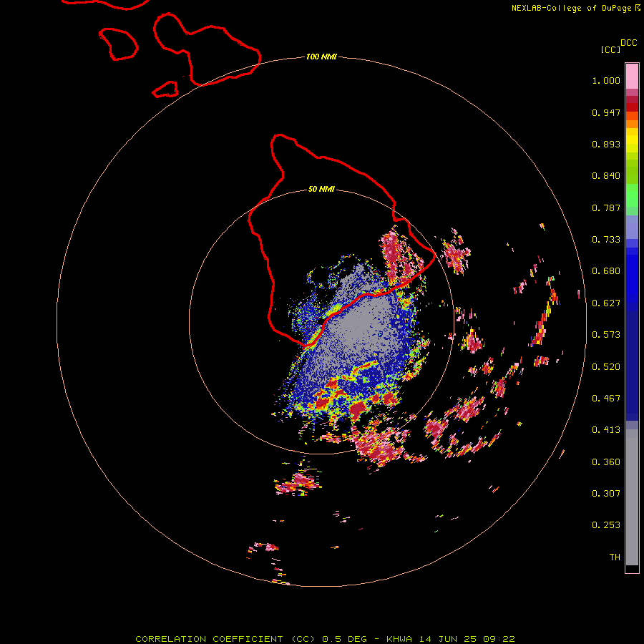
Task: Click the 0.893 scale value
Action: (x=606, y=144)
